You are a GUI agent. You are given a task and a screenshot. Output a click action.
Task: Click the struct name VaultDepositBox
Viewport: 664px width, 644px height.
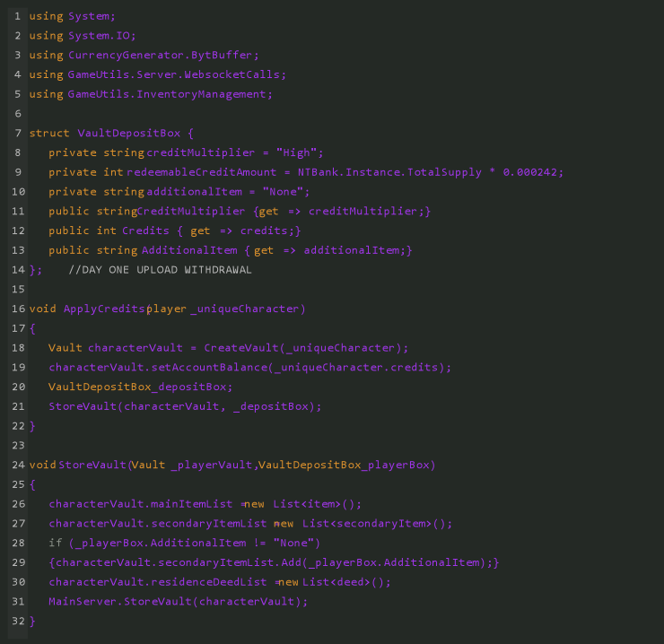[128, 133]
